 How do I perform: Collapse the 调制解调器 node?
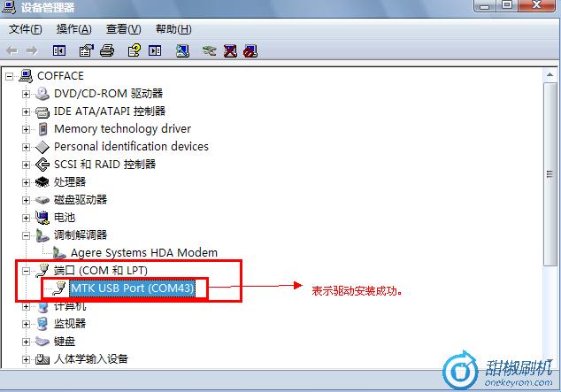[x=26, y=235]
